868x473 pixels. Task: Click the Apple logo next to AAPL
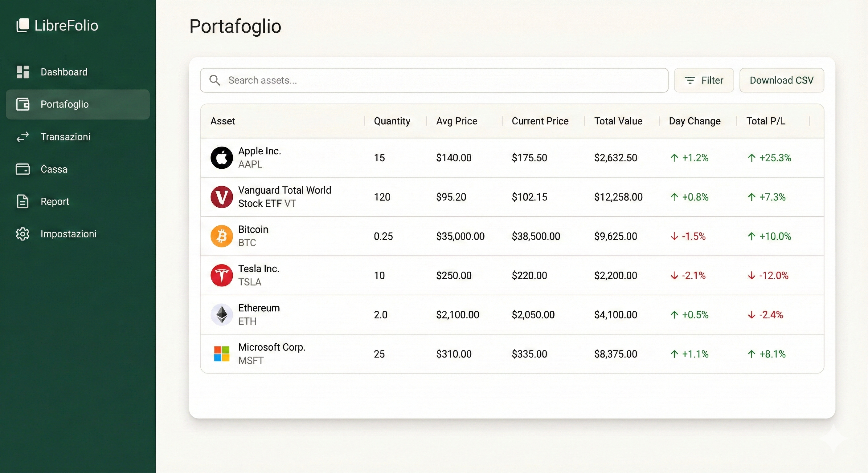coord(221,158)
